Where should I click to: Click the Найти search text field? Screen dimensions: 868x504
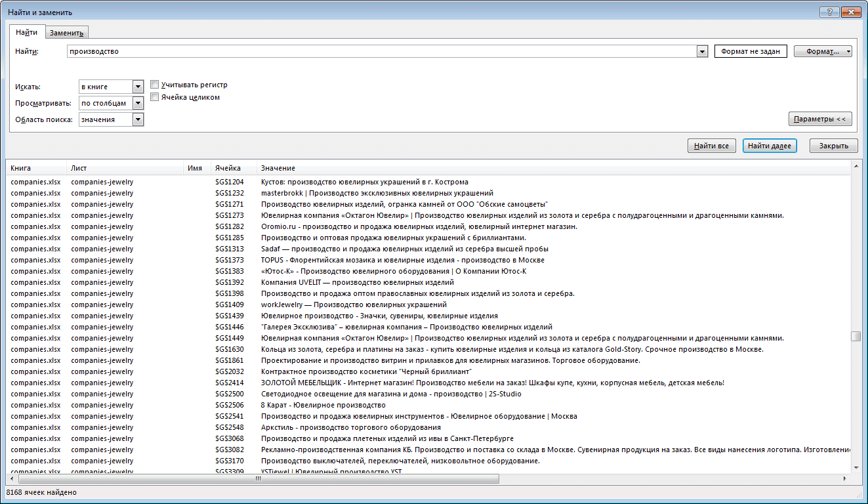(381, 51)
